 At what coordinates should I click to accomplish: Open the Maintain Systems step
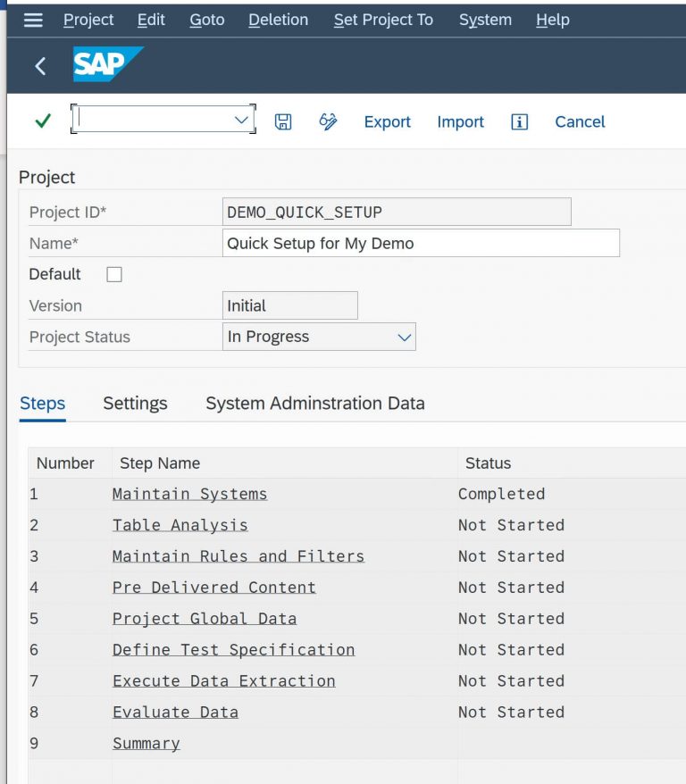[x=189, y=494]
